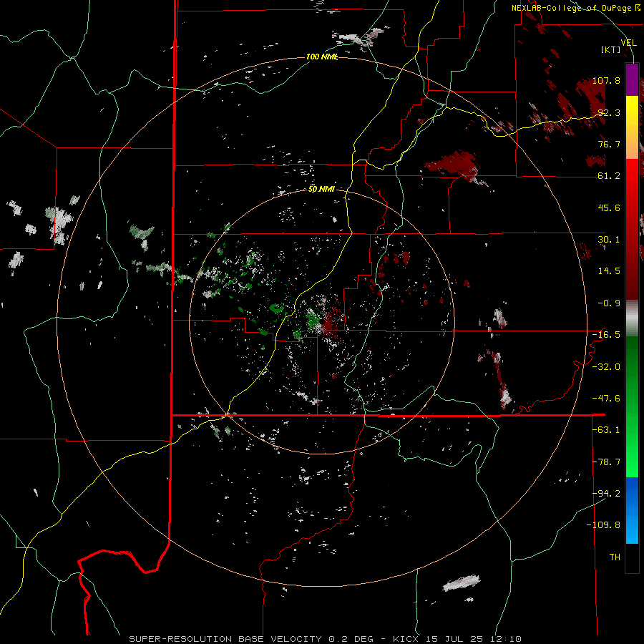The image size is (644, 644).
Task: Select the 30.1 velocity scale value
Action: [x=609, y=240]
